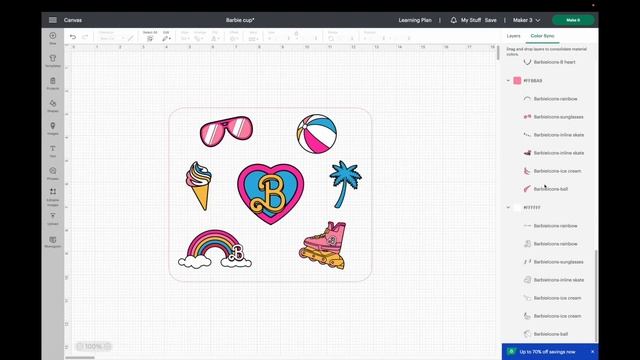640x360 pixels.
Task: Click the canvas horizontal scrollbar
Action: [x=80, y=358]
